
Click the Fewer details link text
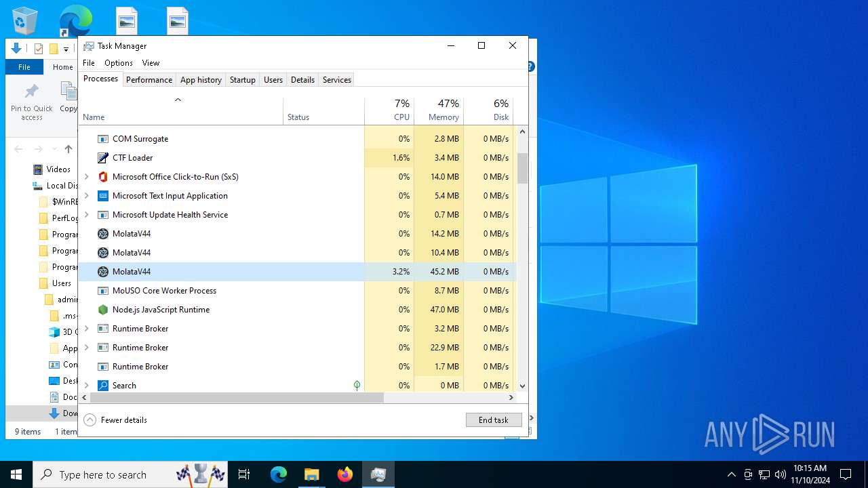(x=124, y=420)
